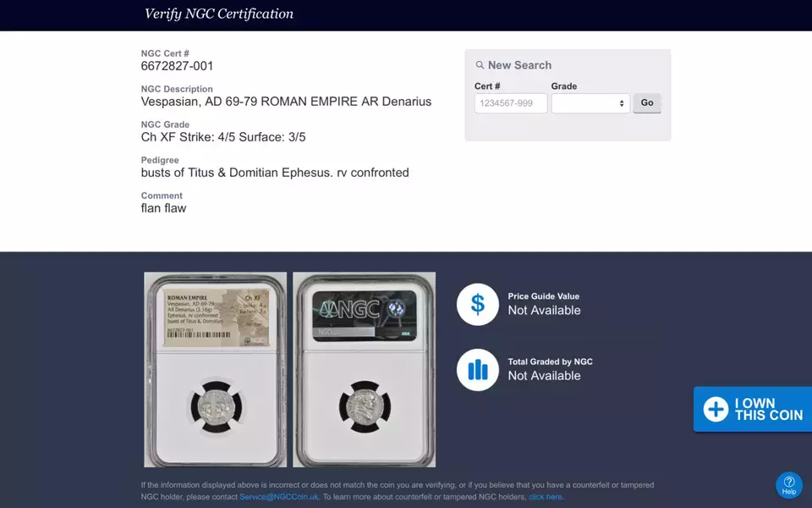Click the cert number 6672827-001
This screenshot has height=508, width=812.
(x=177, y=66)
